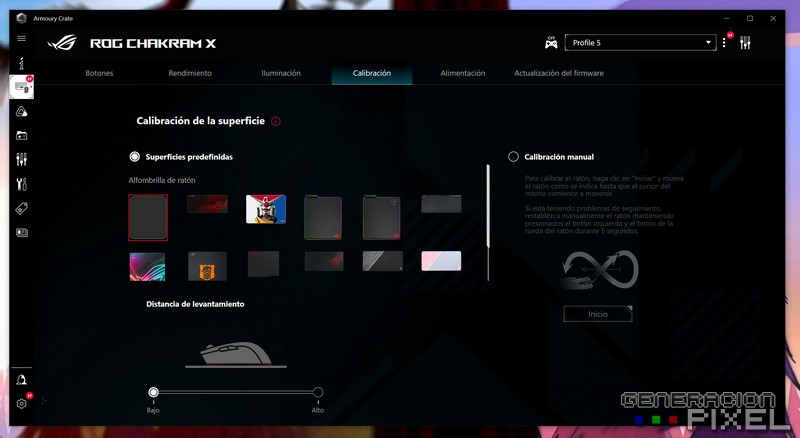Switch to the Rendimiento tab
The width and height of the screenshot is (800, 438).
[190, 73]
